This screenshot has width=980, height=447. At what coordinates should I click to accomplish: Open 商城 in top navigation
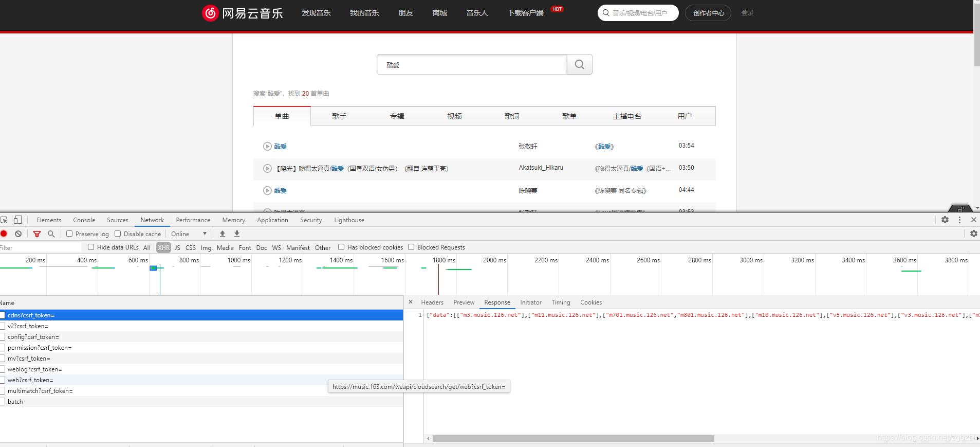click(x=440, y=13)
